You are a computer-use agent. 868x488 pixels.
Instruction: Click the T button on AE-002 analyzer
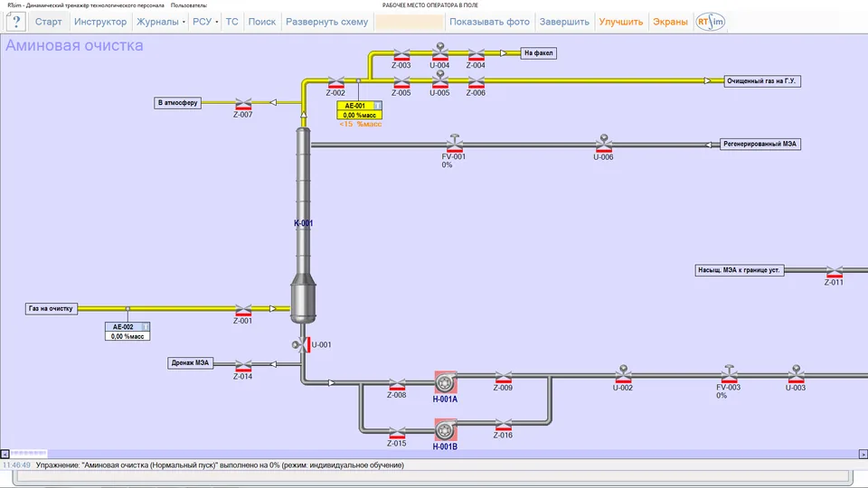coord(146,327)
